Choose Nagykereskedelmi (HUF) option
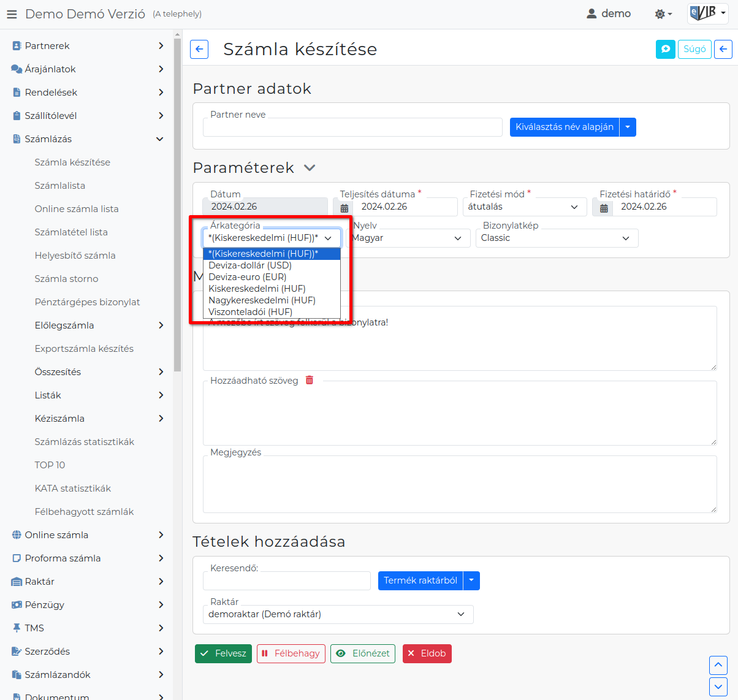This screenshot has width=738, height=700. [x=262, y=300]
